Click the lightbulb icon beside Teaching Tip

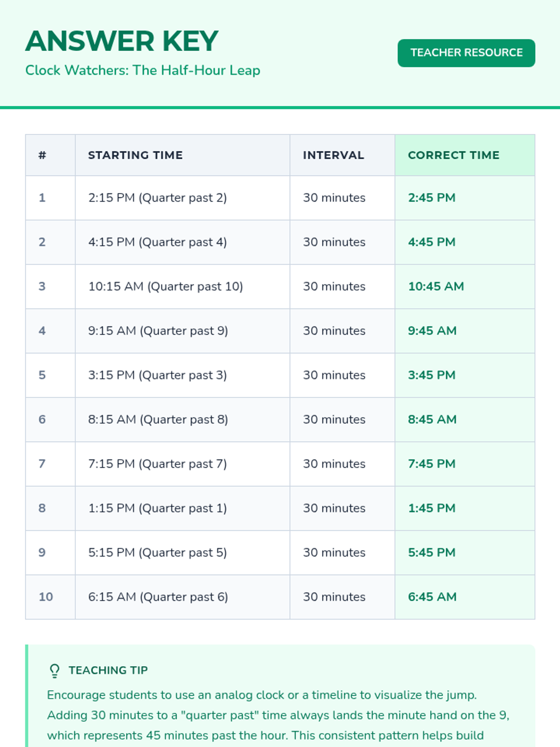[x=55, y=671]
